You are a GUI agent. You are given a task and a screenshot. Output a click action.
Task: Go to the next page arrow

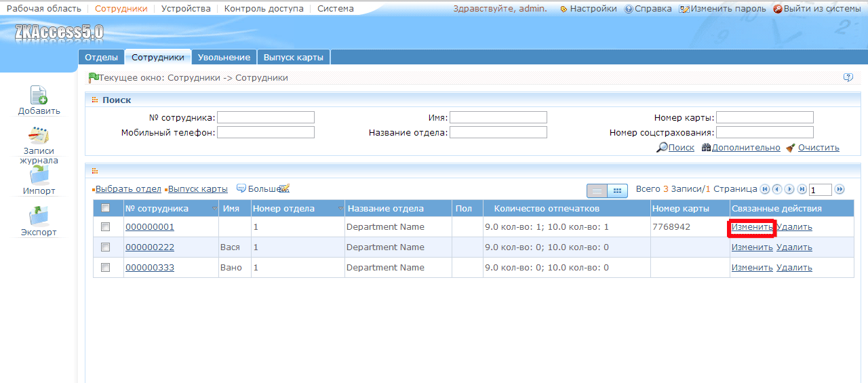(x=789, y=190)
